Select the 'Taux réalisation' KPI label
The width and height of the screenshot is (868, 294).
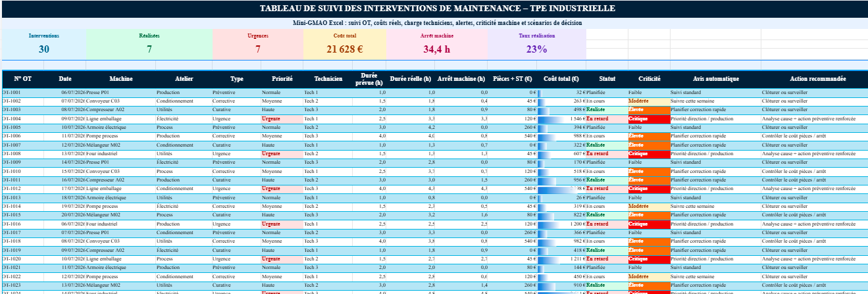click(537, 36)
